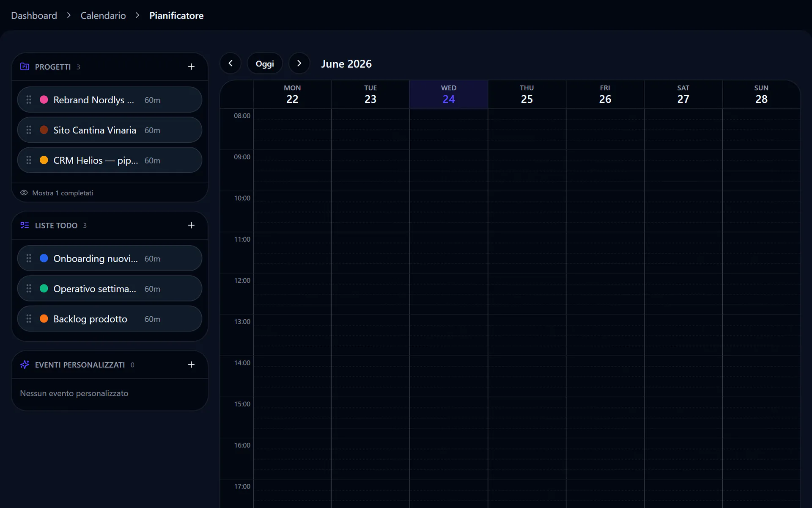Image resolution: width=812 pixels, height=508 pixels.
Task: Add a new todo list with plus icon
Action: point(191,225)
